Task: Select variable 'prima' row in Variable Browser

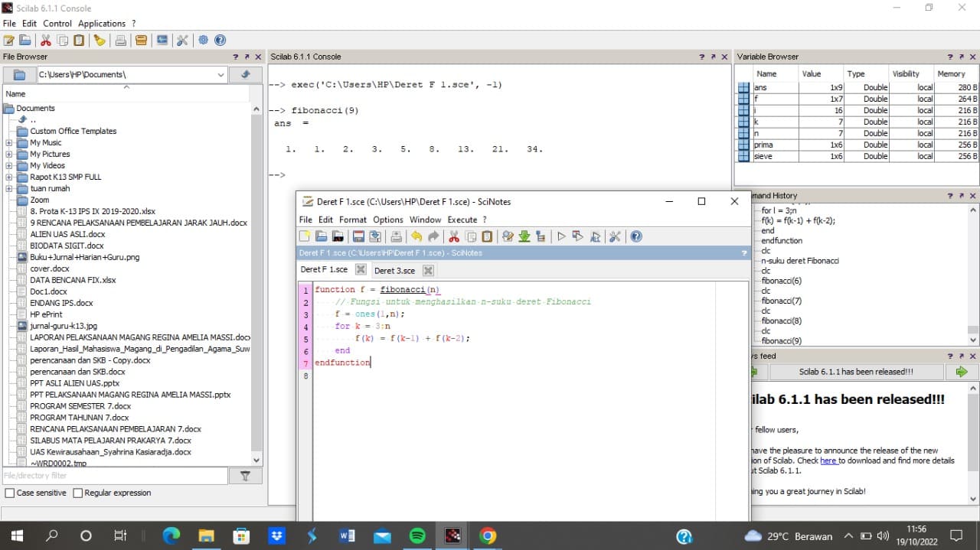Action: click(x=857, y=145)
